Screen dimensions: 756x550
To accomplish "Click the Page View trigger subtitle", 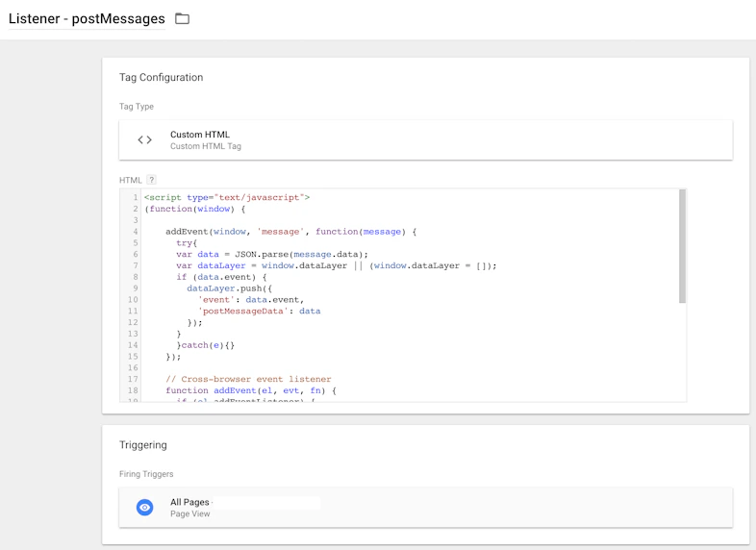I will click(190, 513).
